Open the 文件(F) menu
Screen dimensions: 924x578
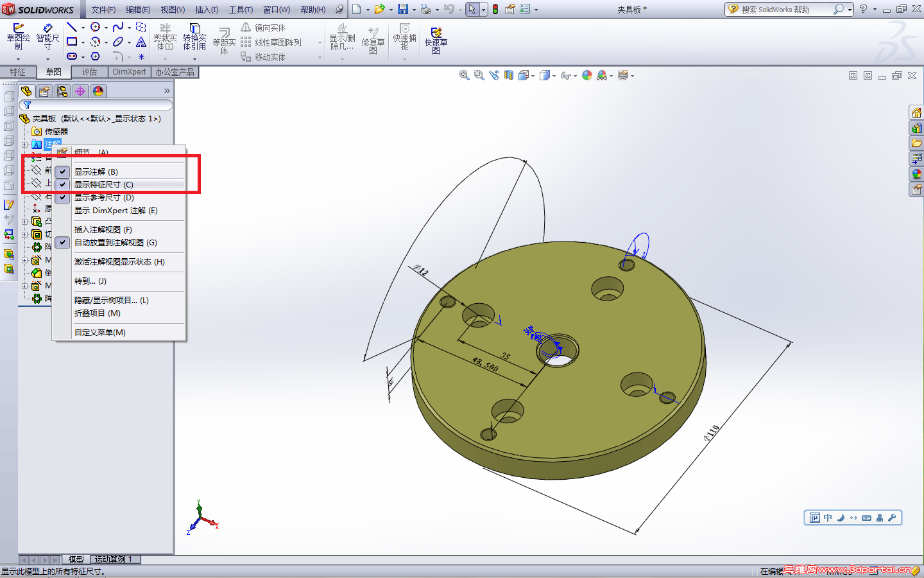click(103, 10)
